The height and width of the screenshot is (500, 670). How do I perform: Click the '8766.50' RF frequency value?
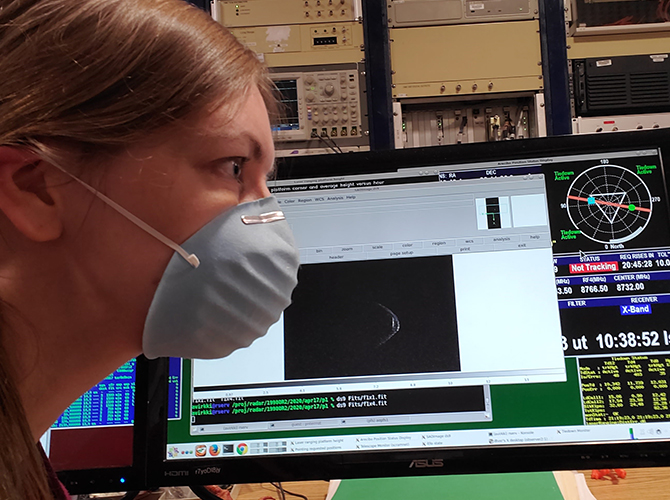pos(594,289)
